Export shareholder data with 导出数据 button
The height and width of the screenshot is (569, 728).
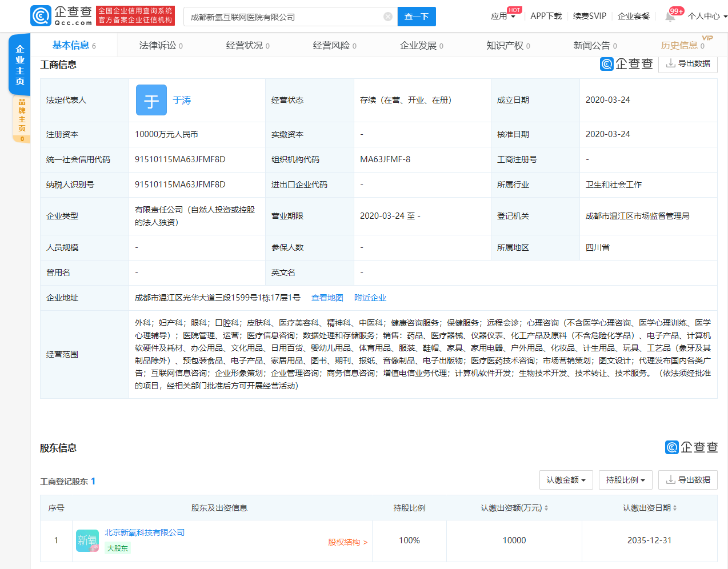click(x=687, y=480)
